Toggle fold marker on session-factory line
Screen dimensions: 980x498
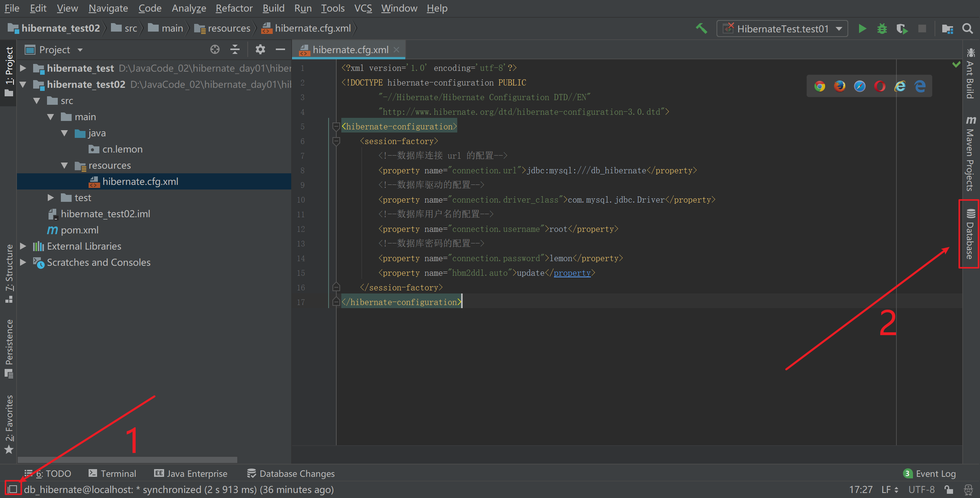336,141
